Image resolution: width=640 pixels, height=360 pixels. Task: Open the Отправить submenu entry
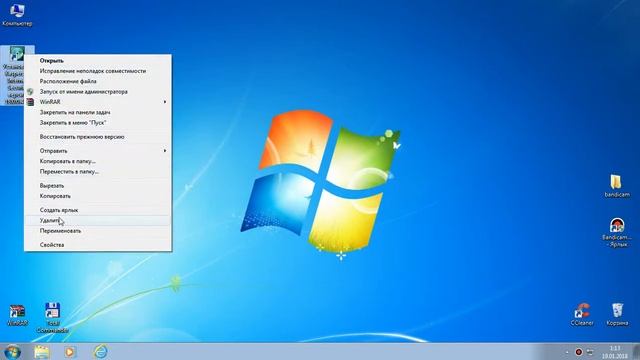pyautogui.click(x=98, y=151)
